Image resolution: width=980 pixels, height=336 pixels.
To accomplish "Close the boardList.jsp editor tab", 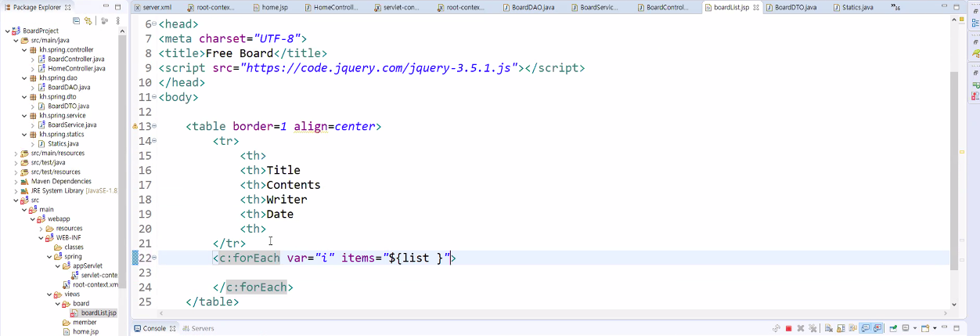I will (x=755, y=7).
